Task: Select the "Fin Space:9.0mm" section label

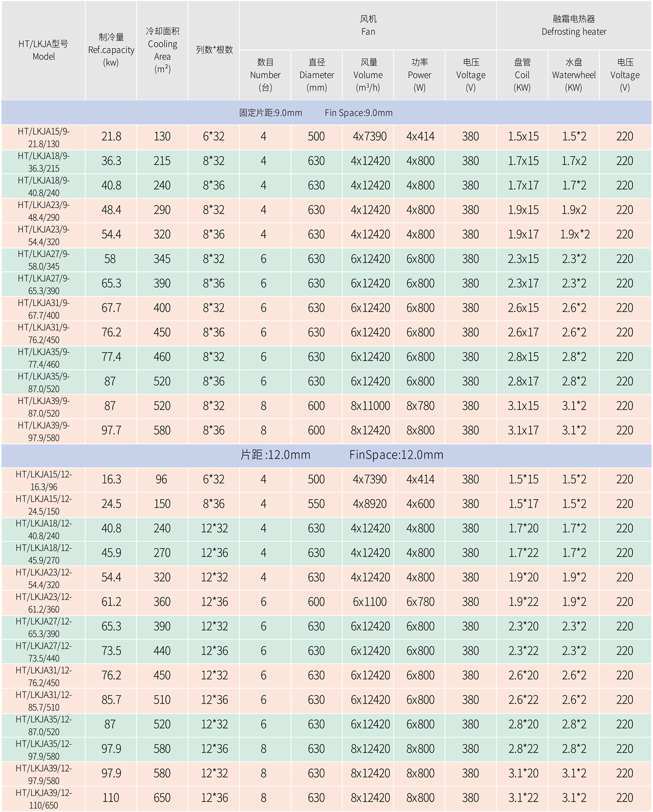Action: pyautogui.click(x=358, y=113)
